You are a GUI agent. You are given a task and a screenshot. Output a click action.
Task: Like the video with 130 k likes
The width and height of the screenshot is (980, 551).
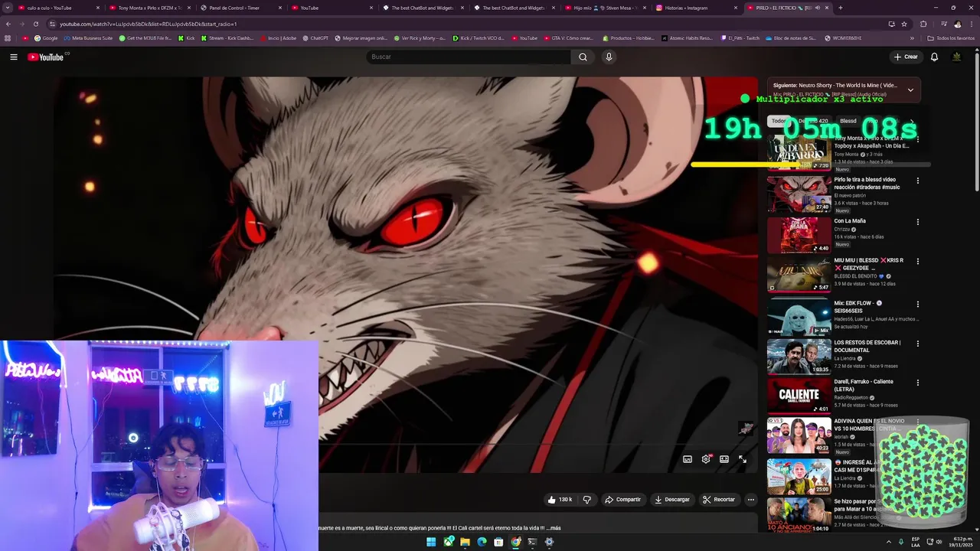tap(560, 500)
